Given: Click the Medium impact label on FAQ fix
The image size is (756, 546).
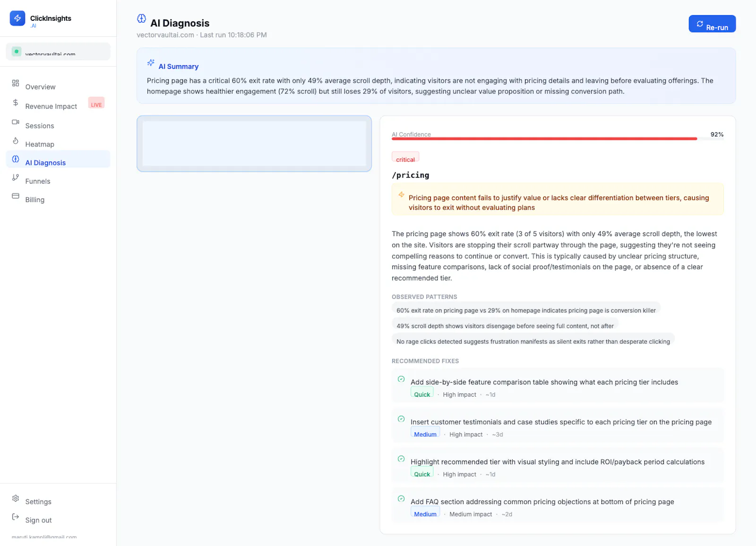Looking at the screenshot, I should pyautogui.click(x=471, y=514).
